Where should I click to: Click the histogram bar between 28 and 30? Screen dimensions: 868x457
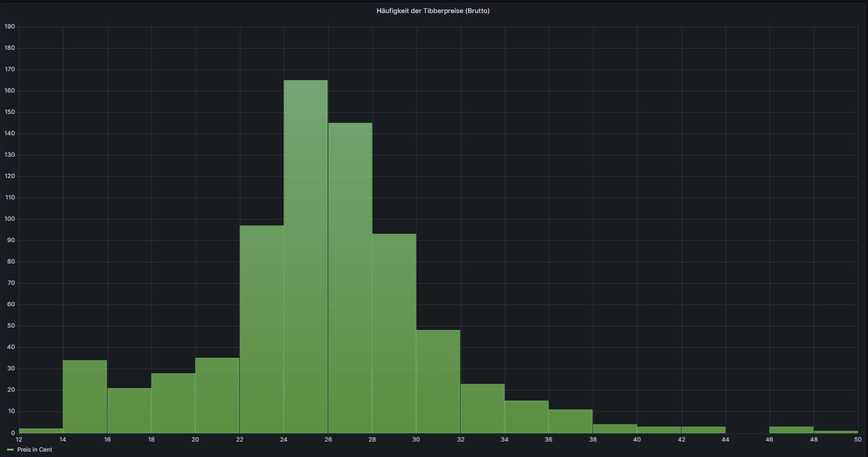394,333
